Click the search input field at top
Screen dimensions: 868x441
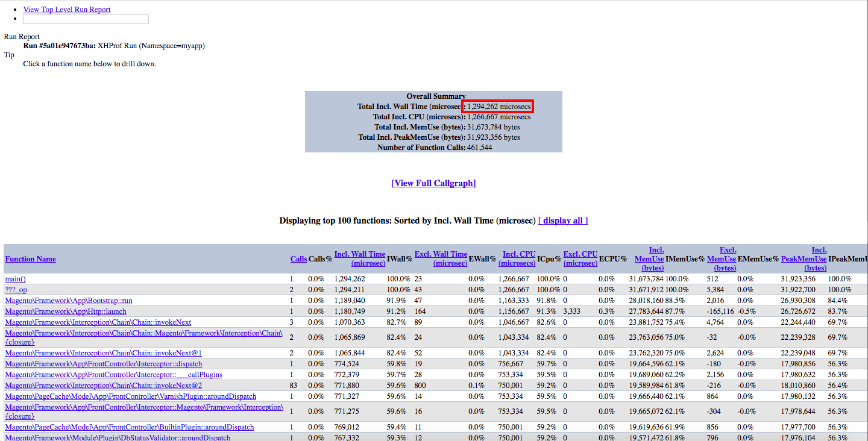pos(86,19)
